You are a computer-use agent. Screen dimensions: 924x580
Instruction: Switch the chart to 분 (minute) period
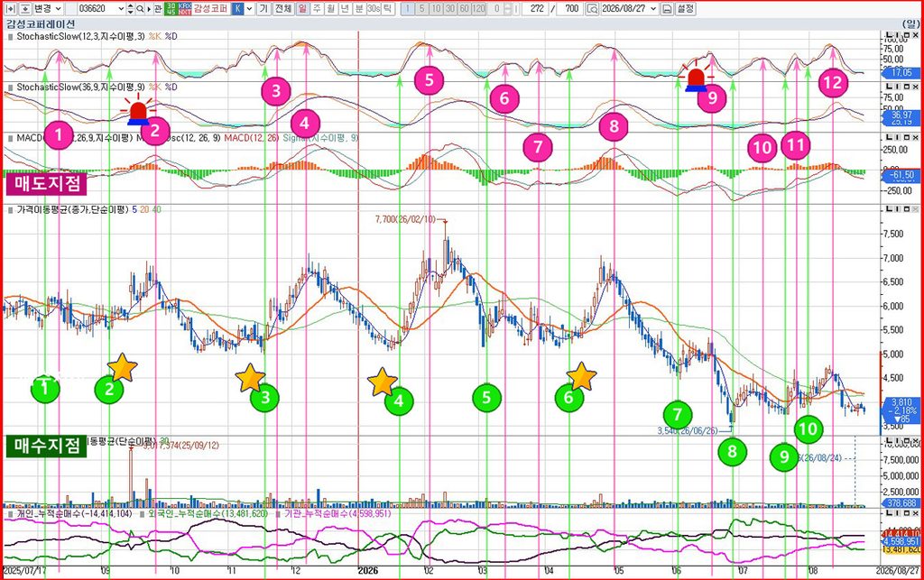(x=359, y=9)
